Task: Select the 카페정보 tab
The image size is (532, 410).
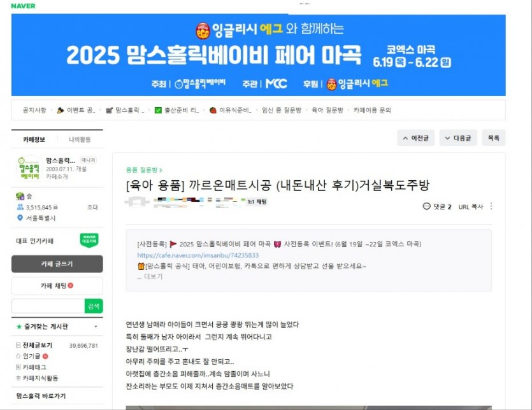Action: click(x=34, y=139)
